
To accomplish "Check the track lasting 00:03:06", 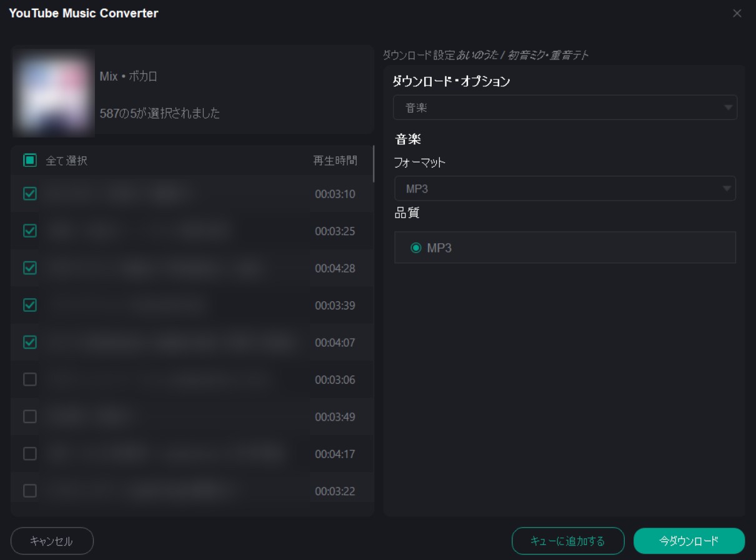I will pyautogui.click(x=29, y=379).
